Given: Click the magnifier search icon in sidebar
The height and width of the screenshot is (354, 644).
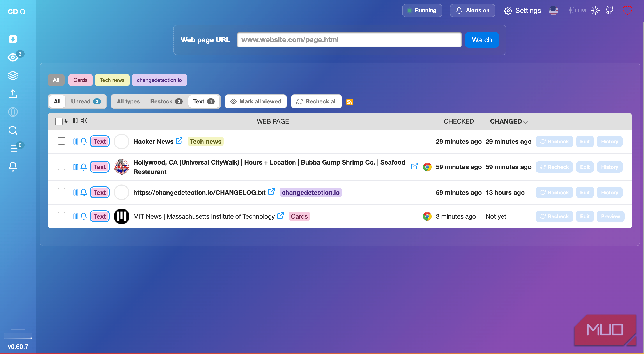Looking at the screenshot, I should point(13,130).
